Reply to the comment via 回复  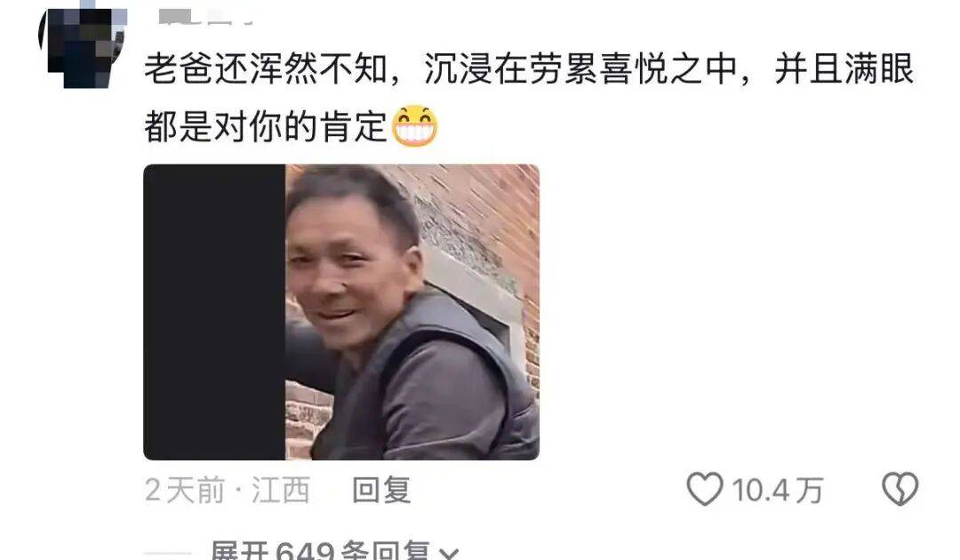pos(380,491)
